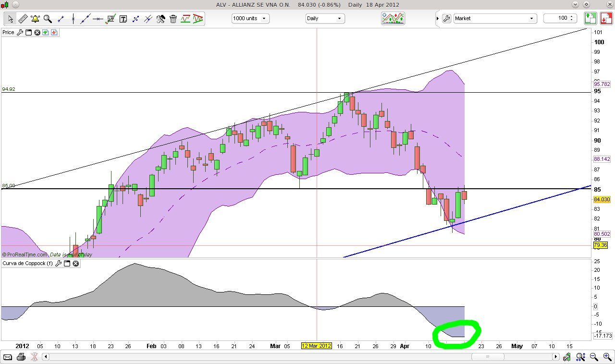Close the Curva de Coppock indicator panel

pos(75,263)
